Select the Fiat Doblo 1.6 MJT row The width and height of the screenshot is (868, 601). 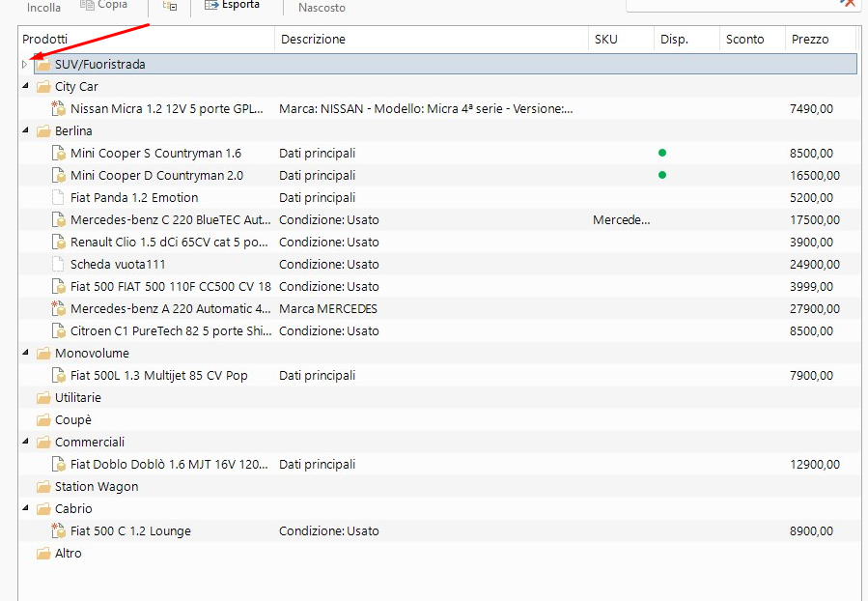pyautogui.click(x=169, y=465)
